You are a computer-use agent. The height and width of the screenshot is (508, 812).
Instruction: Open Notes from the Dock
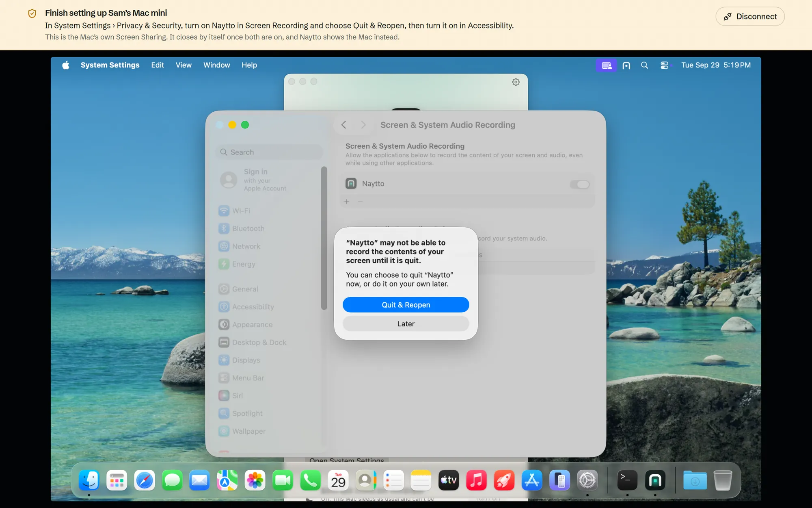click(x=421, y=481)
